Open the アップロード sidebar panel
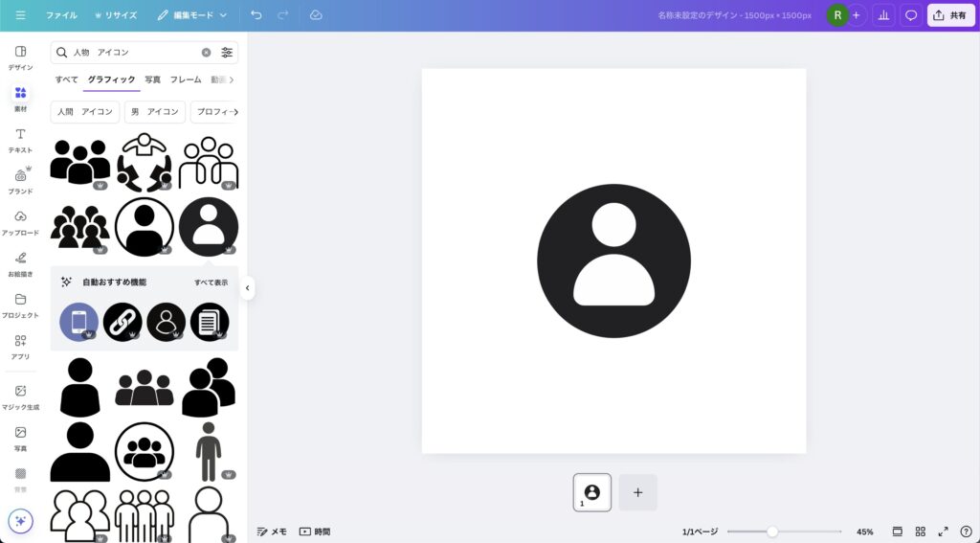The width and height of the screenshot is (980, 543). pyautogui.click(x=20, y=222)
